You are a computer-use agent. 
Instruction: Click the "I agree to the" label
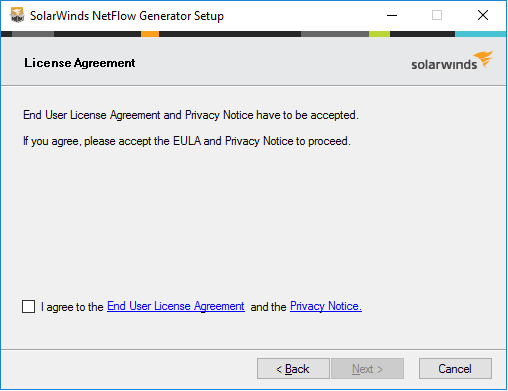coord(72,307)
